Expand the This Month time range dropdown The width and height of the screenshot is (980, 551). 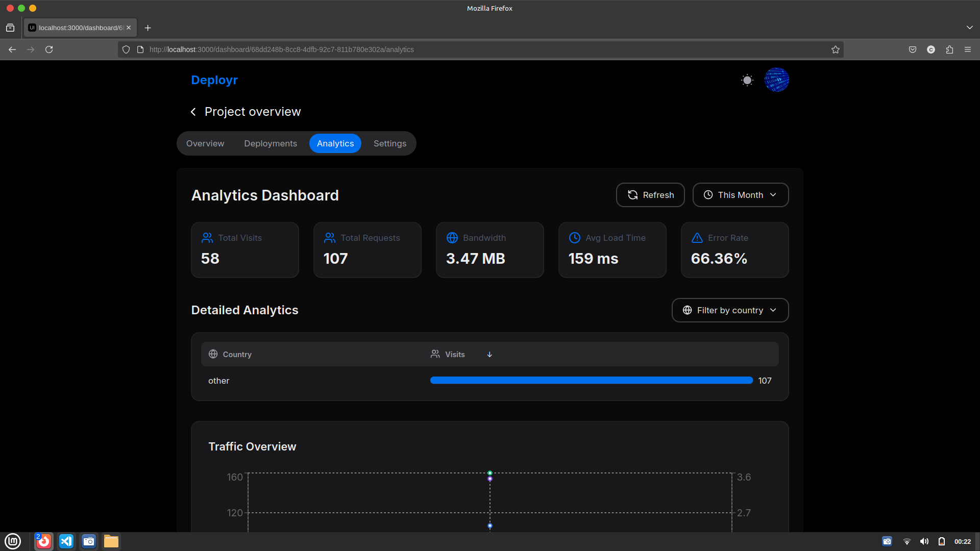pyautogui.click(x=740, y=195)
